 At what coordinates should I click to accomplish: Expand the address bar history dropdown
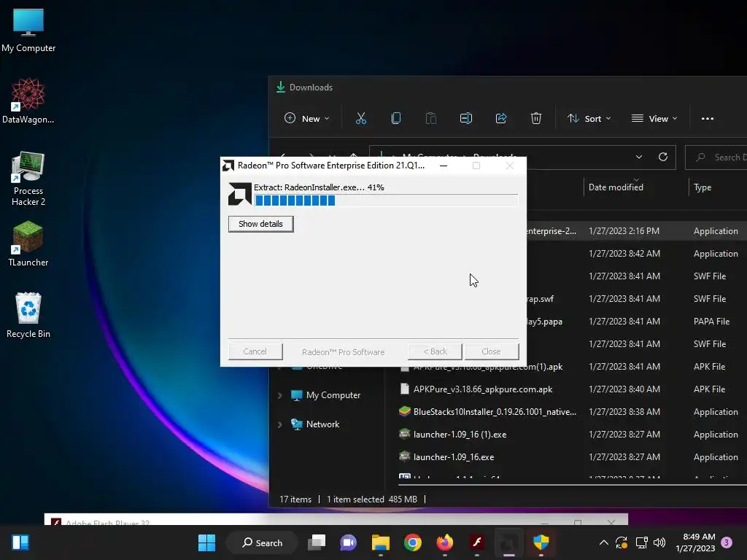coord(639,157)
